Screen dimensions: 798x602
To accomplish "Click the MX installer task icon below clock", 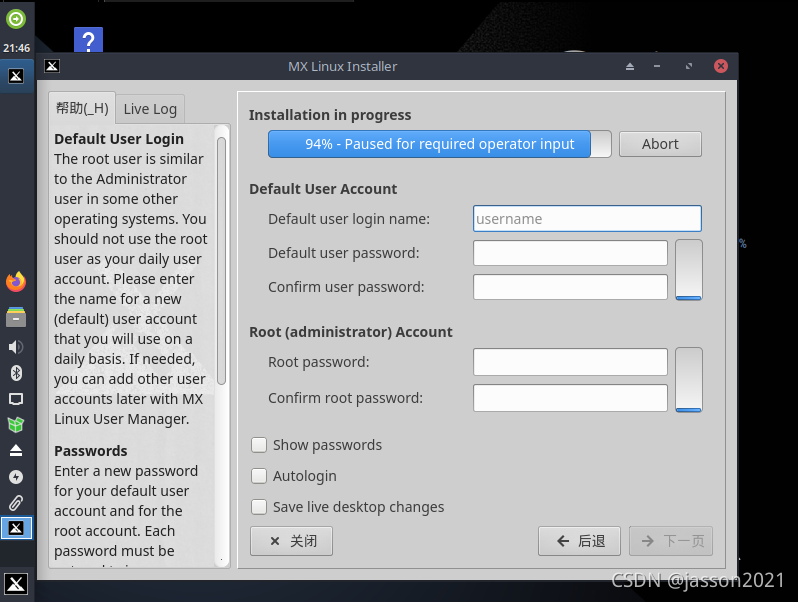I will click(16, 76).
